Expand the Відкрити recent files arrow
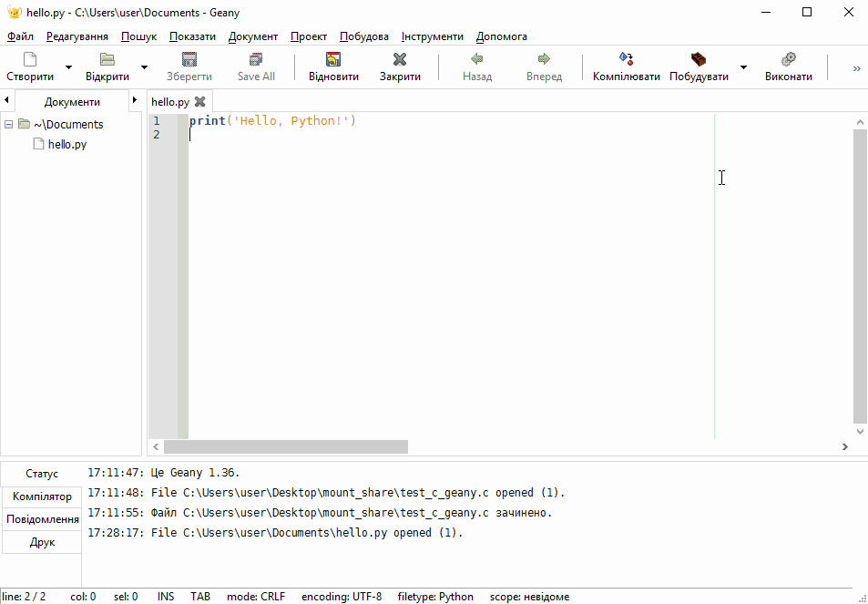 click(x=144, y=67)
